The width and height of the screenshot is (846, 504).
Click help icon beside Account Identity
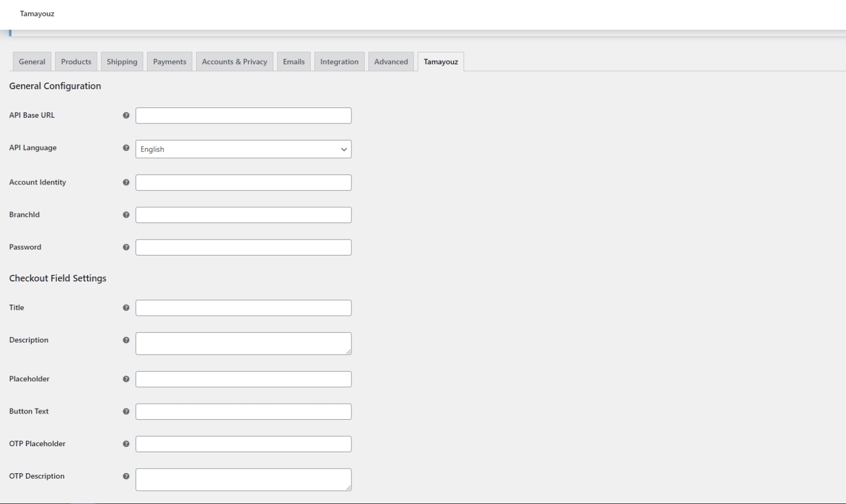coord(126,182)
